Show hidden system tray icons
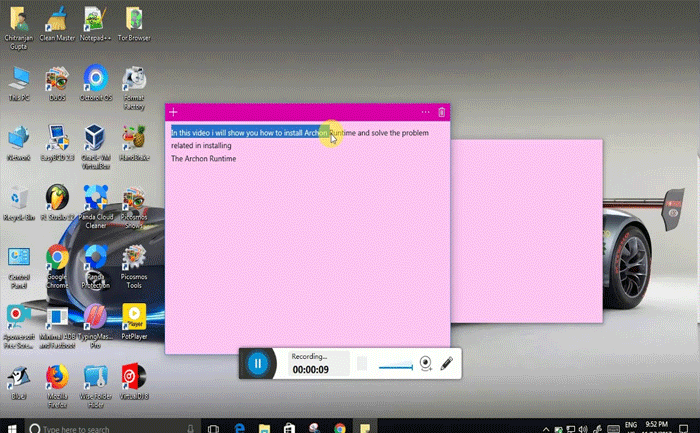The image size is (700, 433). click(546, 429)
